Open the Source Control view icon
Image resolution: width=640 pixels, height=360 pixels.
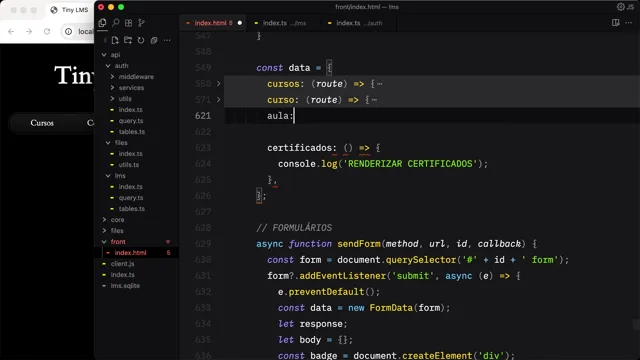(x=141, y=23)
